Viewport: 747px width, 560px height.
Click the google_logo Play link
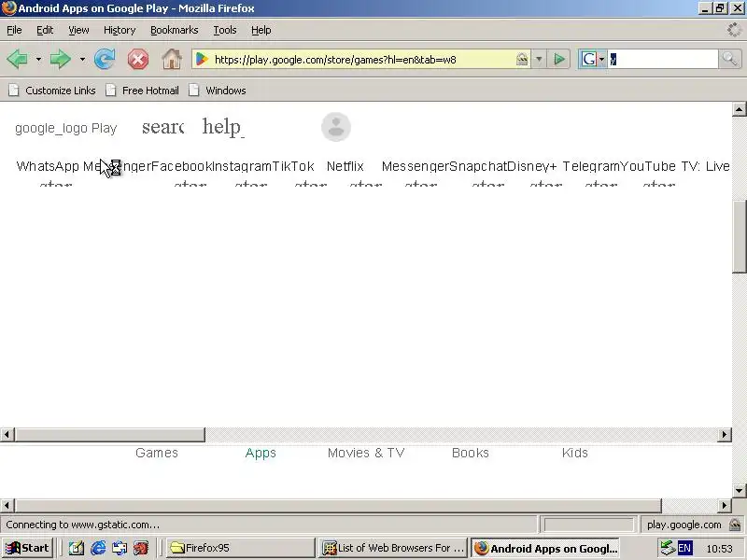coord(65,128)
